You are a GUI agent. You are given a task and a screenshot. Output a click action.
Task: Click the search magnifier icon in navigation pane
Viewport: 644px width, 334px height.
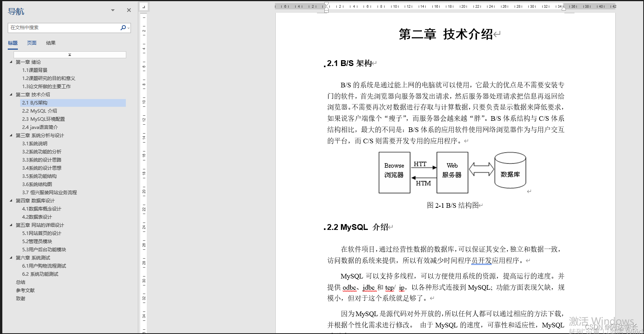[123, 28]
